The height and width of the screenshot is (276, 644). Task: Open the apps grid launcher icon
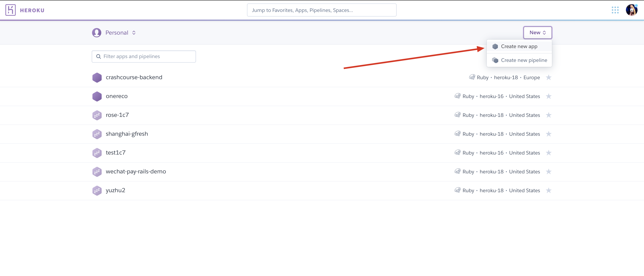(615, 10)
